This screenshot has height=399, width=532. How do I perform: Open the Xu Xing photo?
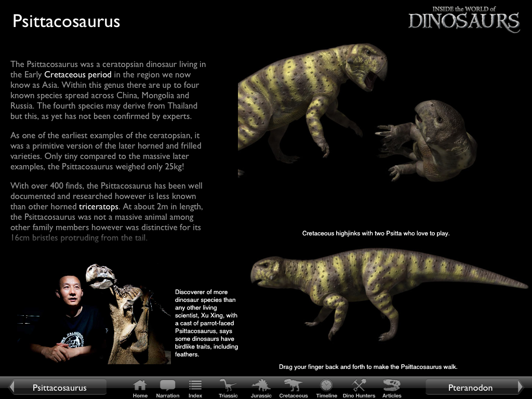click(x=94, y=314)
